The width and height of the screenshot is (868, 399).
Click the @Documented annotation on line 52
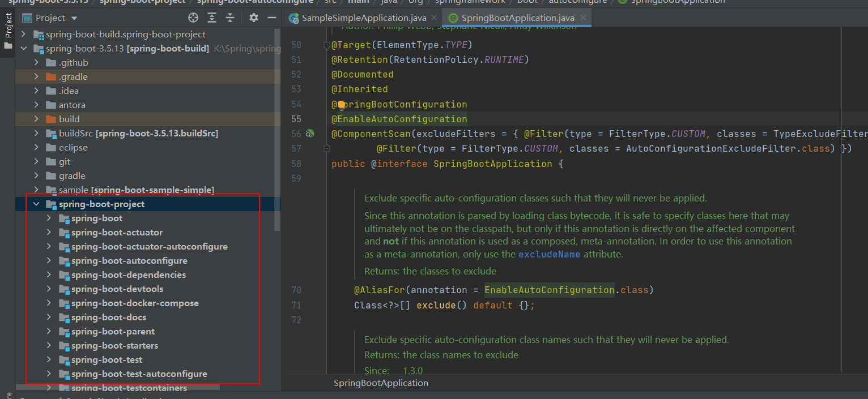click(x=362, y=74)
